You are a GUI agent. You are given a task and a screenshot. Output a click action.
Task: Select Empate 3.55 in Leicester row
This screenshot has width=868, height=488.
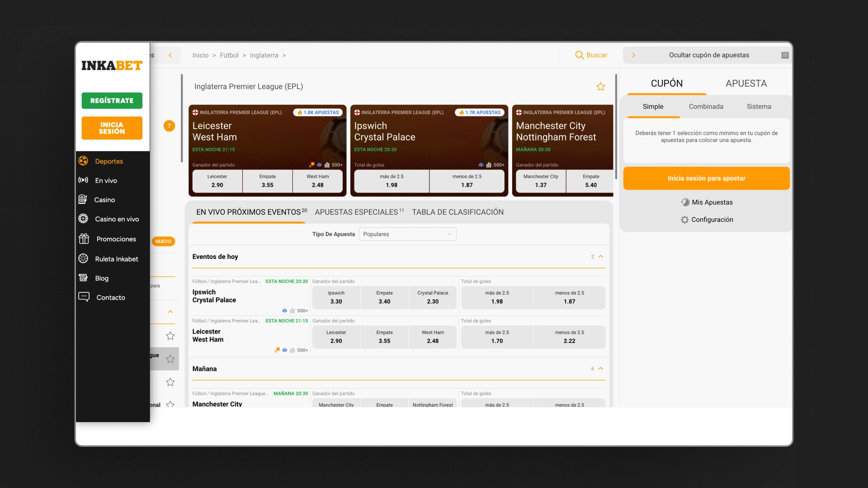384,337
